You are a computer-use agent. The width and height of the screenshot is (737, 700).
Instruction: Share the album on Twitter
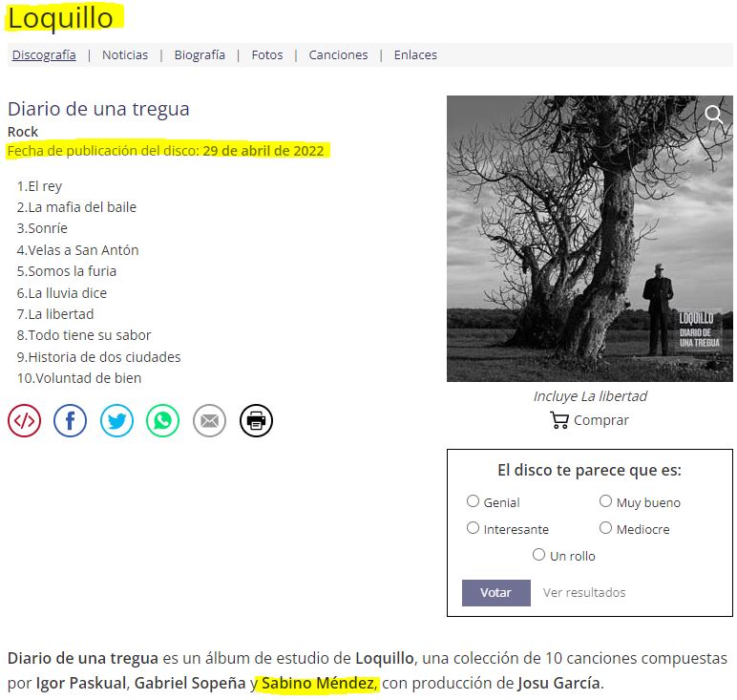116,420
